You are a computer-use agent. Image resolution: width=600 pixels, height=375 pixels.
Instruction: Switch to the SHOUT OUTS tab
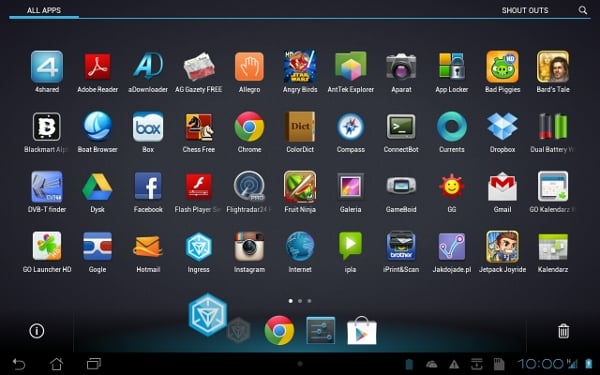[525, 10]
